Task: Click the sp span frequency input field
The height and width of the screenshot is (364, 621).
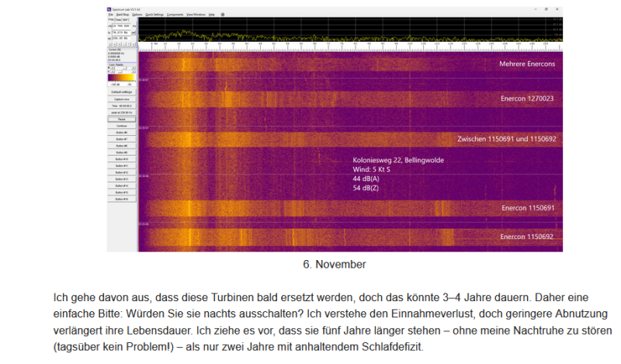Action: [x=121, y=39]
